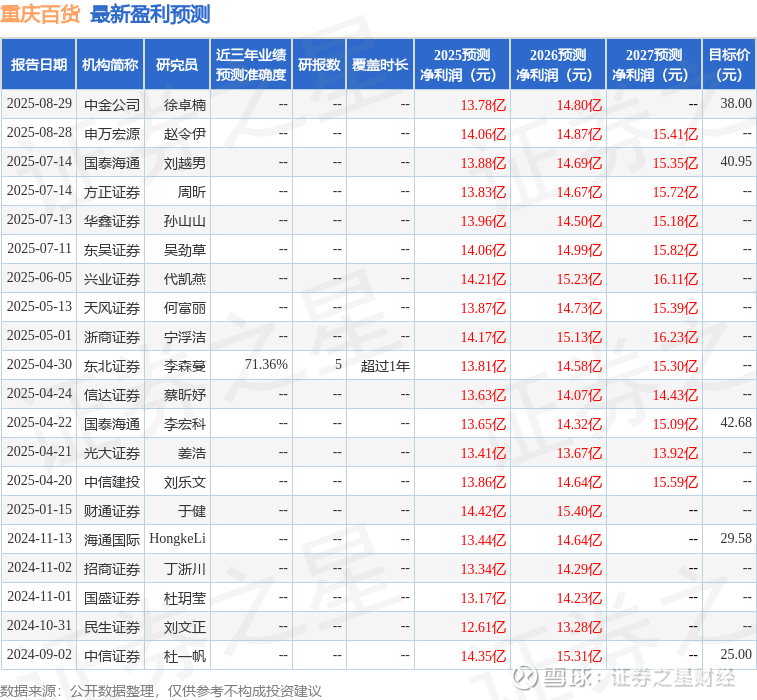Click 2025 forecast value 12.61亿

tap(483, 627)
